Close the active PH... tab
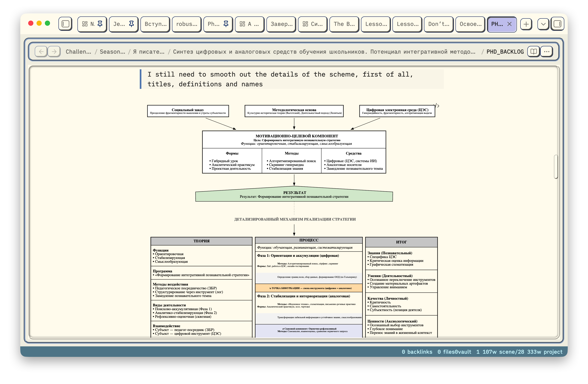The height and width of the screenshot is (384, 588). coord(509,24)
